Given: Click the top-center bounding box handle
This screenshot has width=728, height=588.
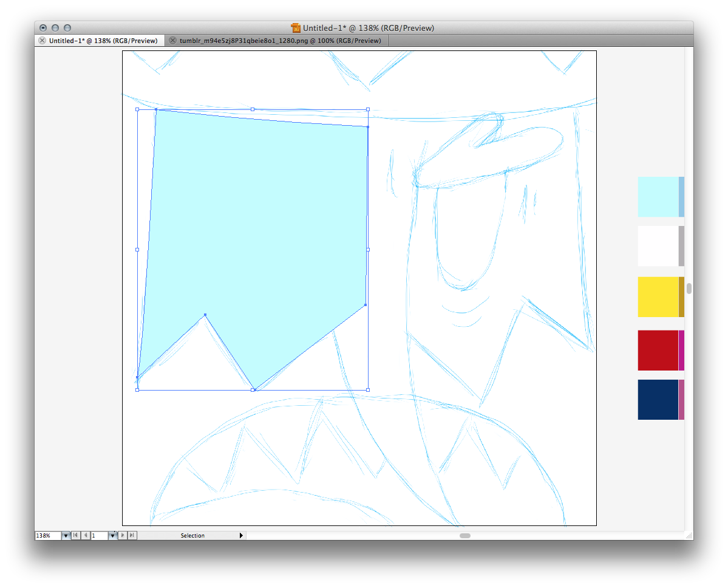Looking at the screenshot, I should [253, 109].
